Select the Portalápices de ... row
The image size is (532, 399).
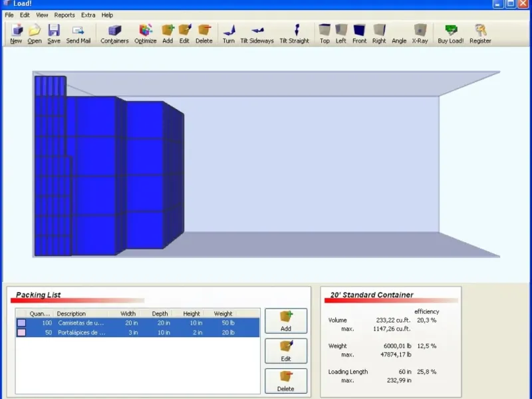tap(138, 332)
